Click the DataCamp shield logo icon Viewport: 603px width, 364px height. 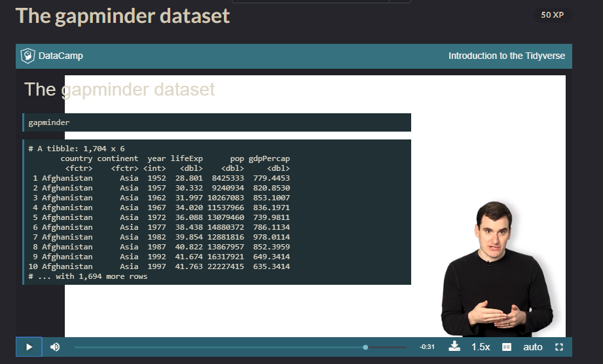[x=27, y=56]
